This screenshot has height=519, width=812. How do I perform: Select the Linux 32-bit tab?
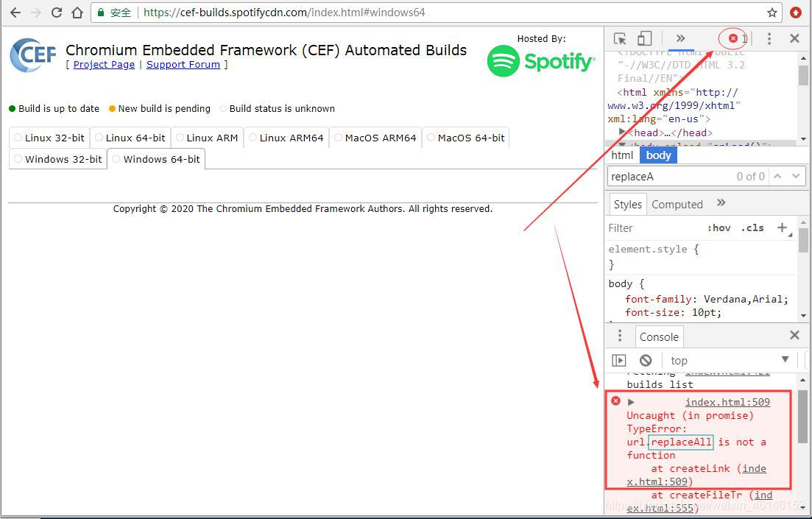coord(49,138)
